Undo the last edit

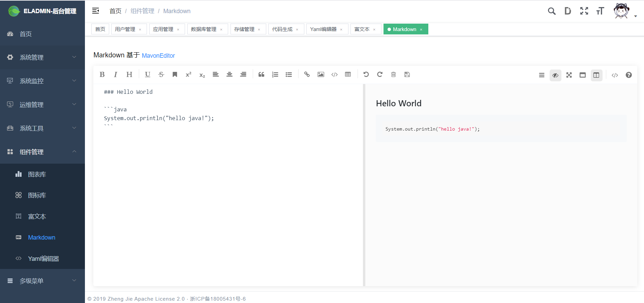(x=366, y=75)
